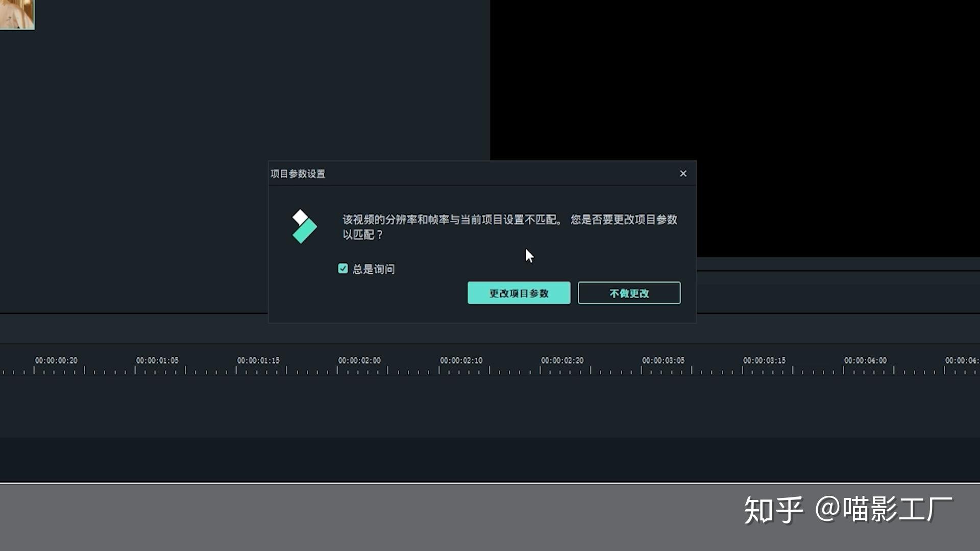Image resolution: width=980 pixels, height=551 pixels.
Task: Close the 项目参数设置 dialog
Action: point(682,173)
